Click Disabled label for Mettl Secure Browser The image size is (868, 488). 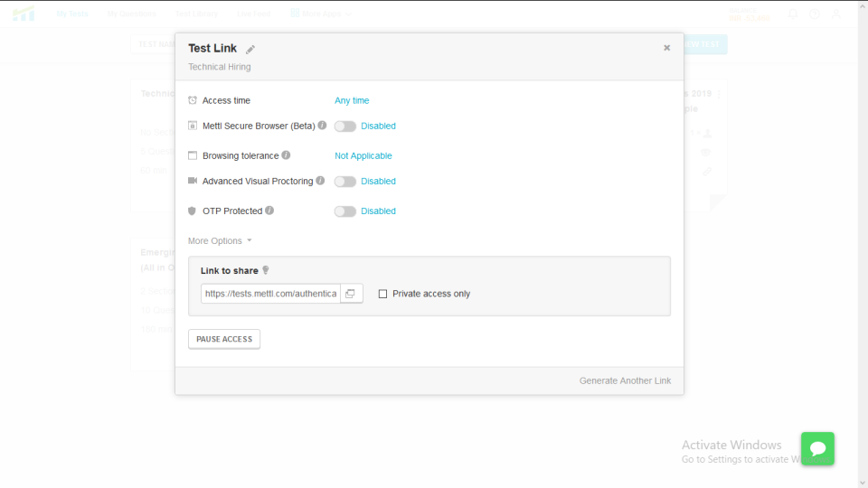(x=378, y=127)
